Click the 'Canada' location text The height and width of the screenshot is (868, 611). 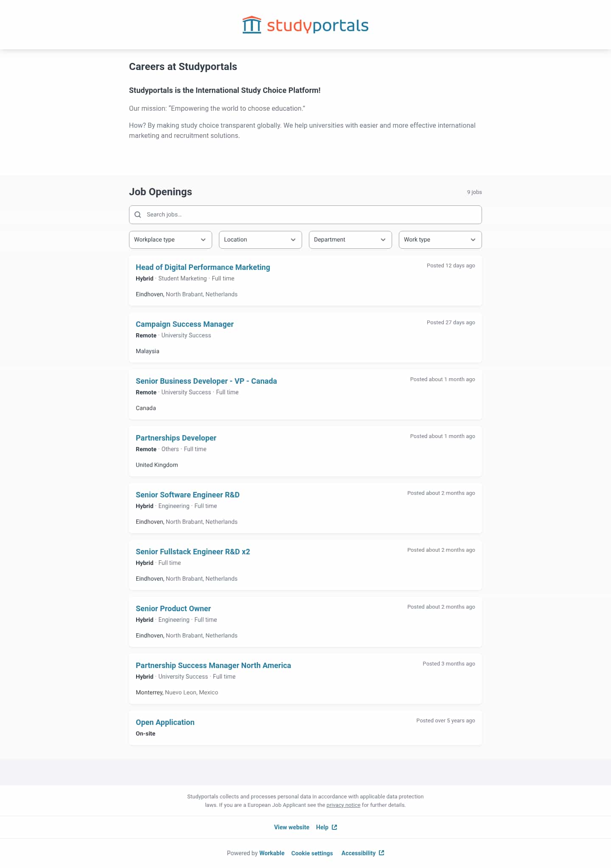click(x=146, y=408)
